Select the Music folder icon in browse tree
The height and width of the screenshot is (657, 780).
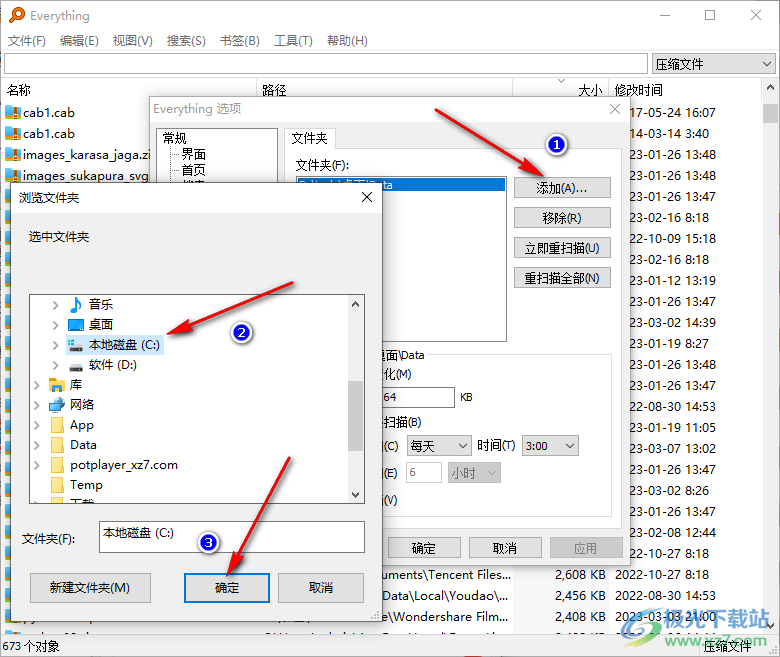pyautogui.click(x=76, y=304)
